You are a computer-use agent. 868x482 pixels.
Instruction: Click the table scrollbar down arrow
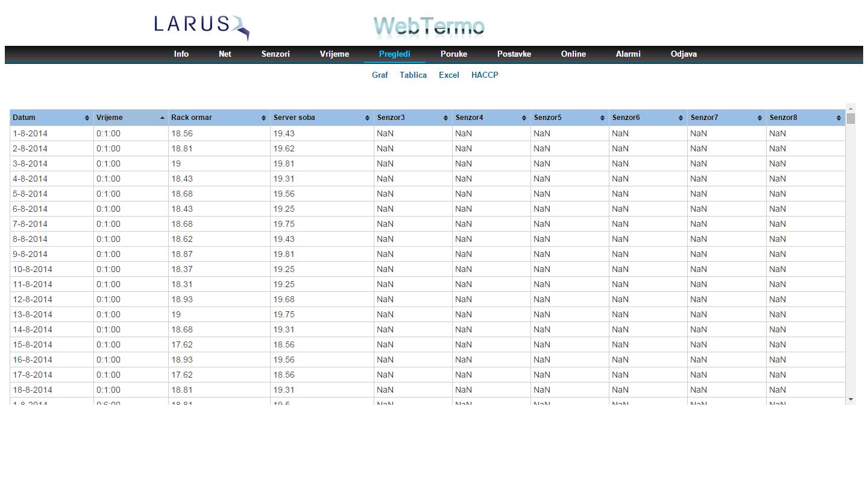coord(851,399)
